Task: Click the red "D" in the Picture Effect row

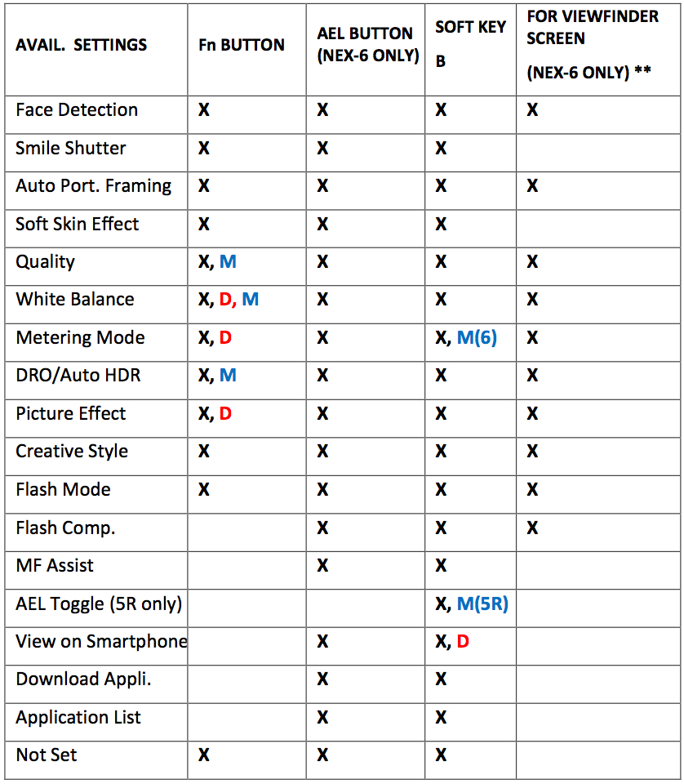Action: point(225,413)
